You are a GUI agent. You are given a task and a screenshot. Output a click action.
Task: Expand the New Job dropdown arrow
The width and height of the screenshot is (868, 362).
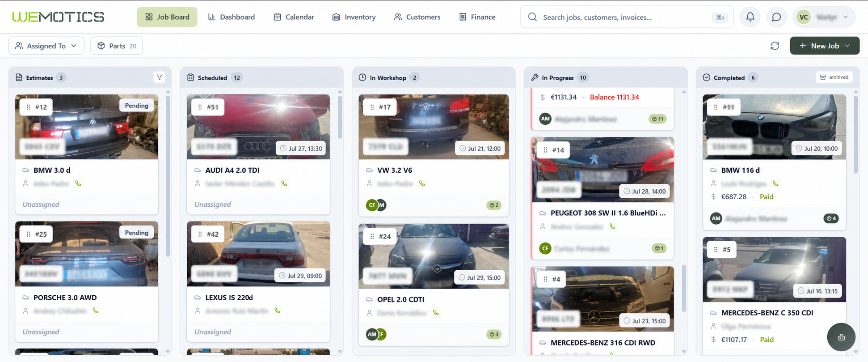847,46
